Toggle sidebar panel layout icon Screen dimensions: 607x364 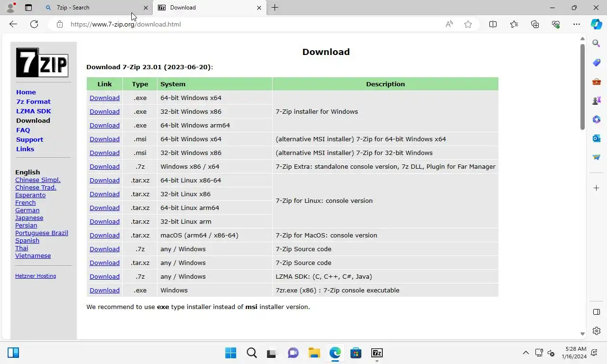[x=597, y=312]
